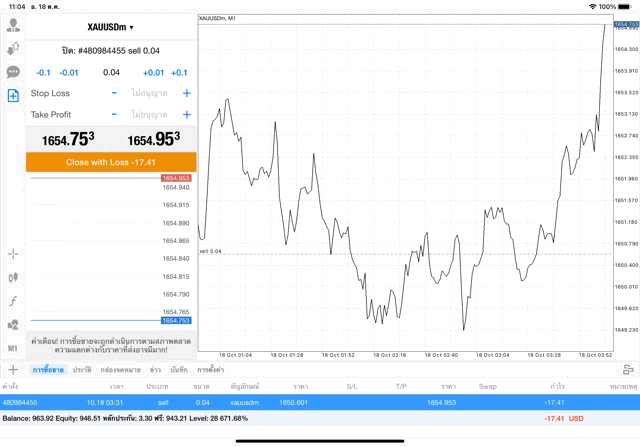Click the Wi-Fi icon in status bar
This screenshot has height=447, width=640.
[593, 7]
